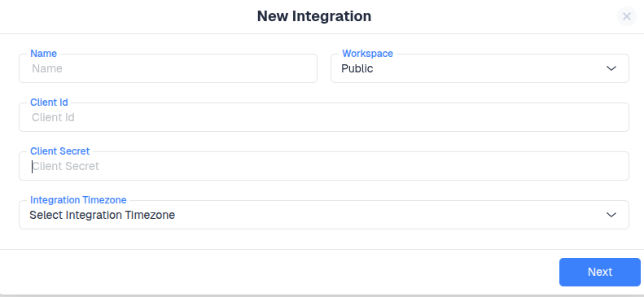644x297 pixels.
Task: Click the Next button
Action: (600, 272)
